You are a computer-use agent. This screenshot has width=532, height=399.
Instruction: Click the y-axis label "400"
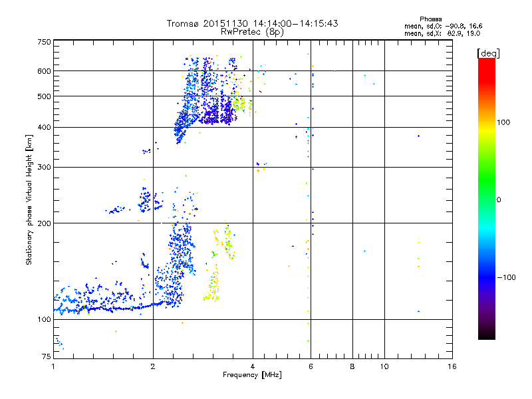[44, 128]
